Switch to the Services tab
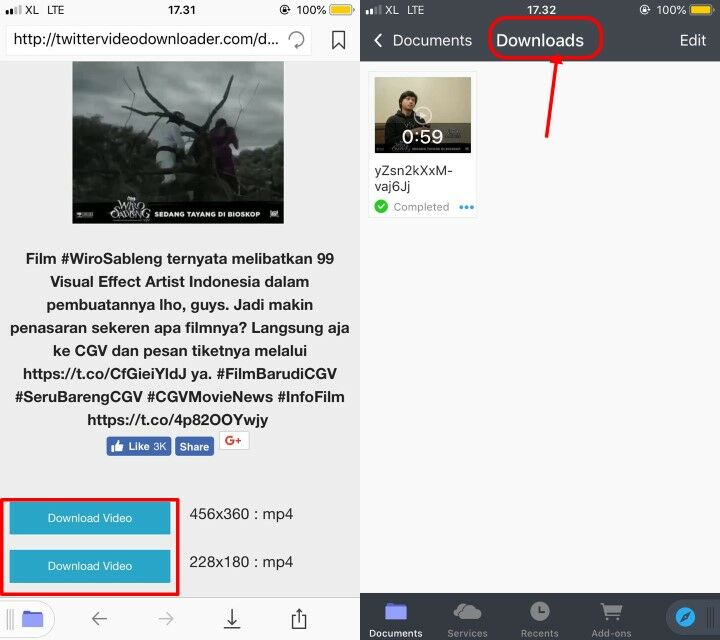The width and height of the screenshot is (720, 640). point(467,620)
